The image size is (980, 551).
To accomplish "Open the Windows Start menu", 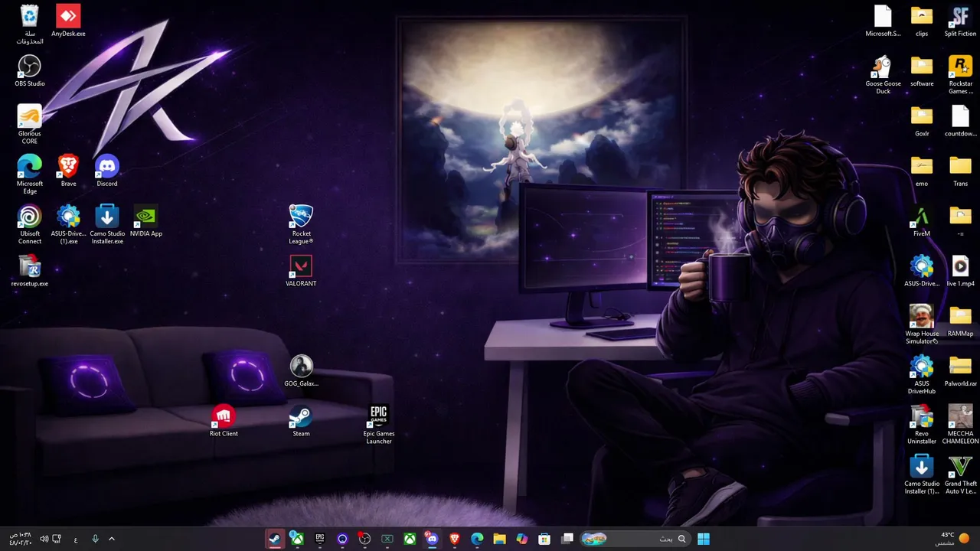I will [x=704, y=539].
